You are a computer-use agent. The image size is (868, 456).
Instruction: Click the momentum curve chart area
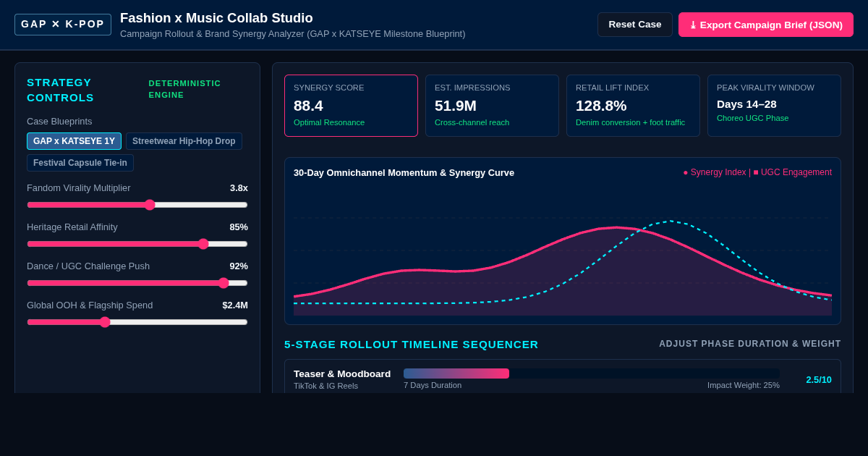[x=563, y=250]
